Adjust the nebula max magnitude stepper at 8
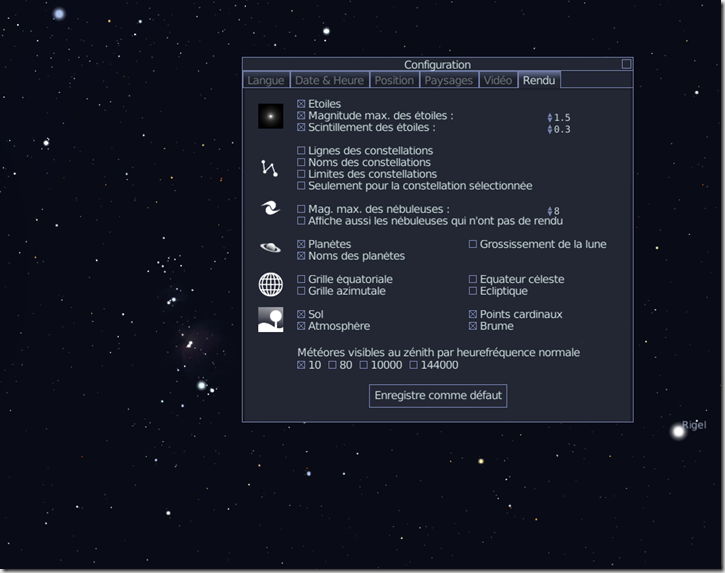 [550, 211]
